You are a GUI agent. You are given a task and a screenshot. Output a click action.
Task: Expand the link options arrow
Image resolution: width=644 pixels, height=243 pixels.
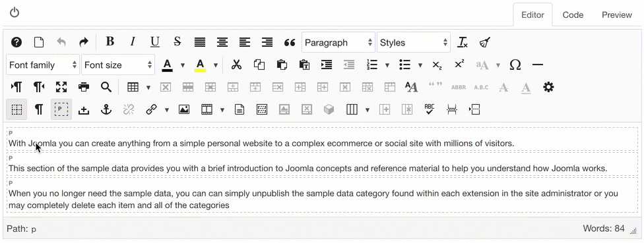[167, 109]
